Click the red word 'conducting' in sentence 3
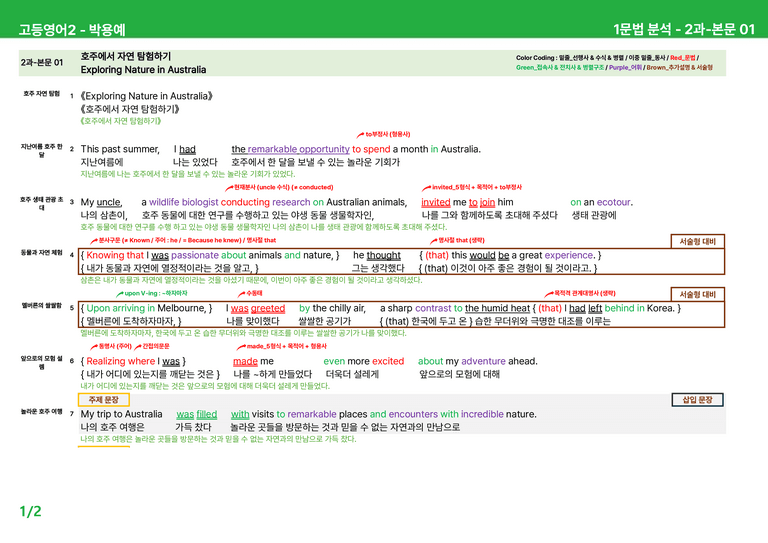This screenshot has height=543, width=768. coord(245,202)
